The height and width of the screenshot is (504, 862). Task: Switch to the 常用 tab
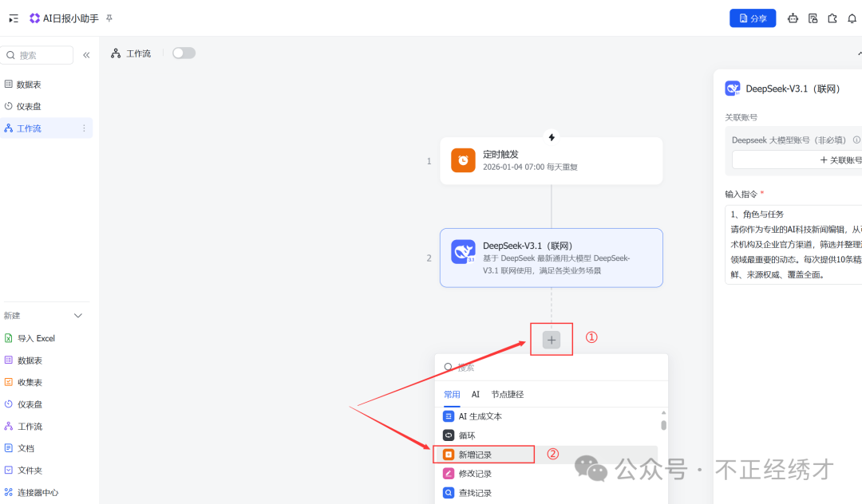[452, 394]
